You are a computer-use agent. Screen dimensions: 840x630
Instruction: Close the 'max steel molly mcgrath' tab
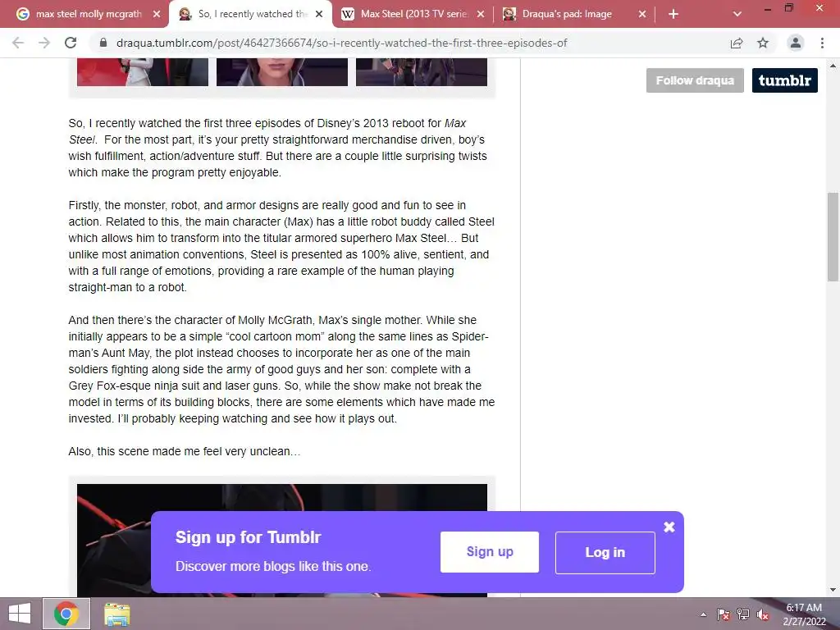(x=157, y=14)
